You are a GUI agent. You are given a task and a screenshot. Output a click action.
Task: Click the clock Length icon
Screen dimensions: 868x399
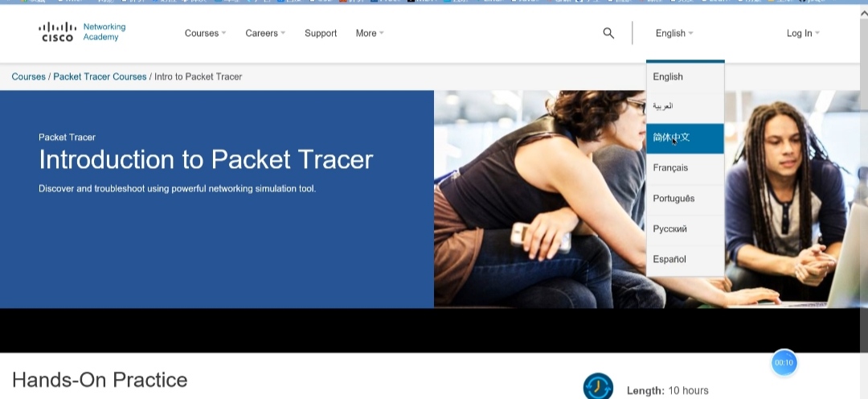[x=598, y=386]
